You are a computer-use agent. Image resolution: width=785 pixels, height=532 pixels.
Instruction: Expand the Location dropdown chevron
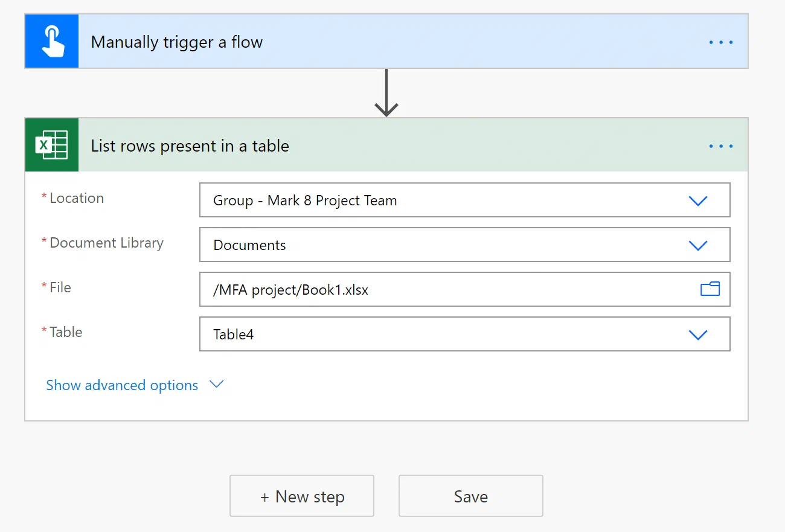coord(698,200)
